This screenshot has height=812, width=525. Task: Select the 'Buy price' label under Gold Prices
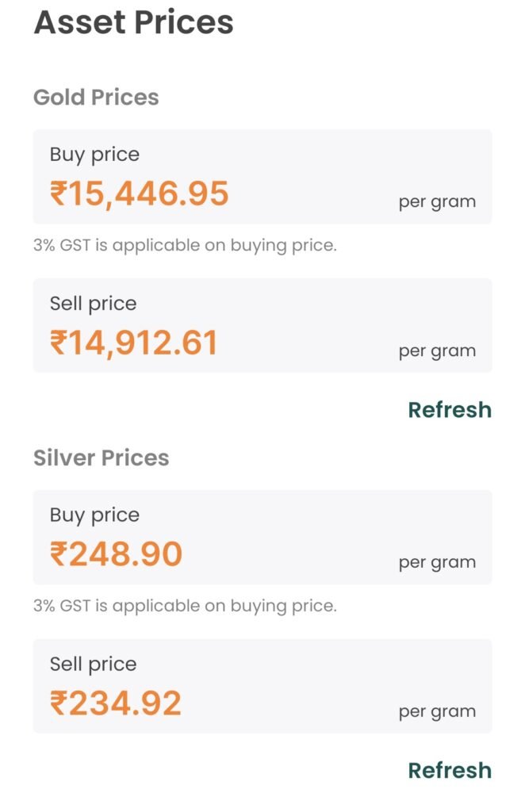click(94, 155)
